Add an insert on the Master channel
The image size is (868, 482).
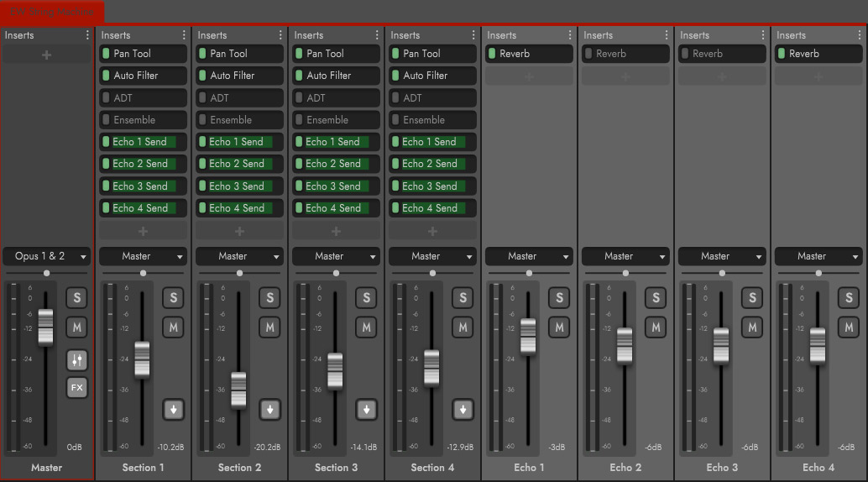(x=46, y=55)
